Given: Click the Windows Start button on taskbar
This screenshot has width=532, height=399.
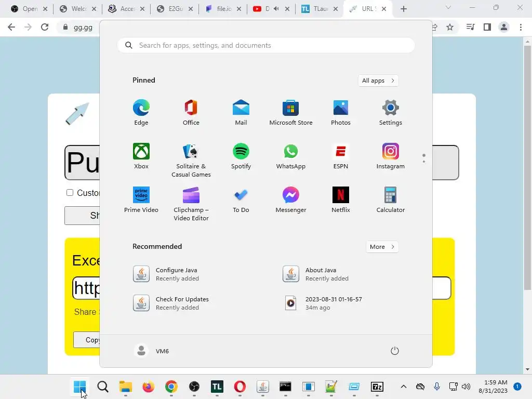Looking at the screenshot, I should click(79, 387).
